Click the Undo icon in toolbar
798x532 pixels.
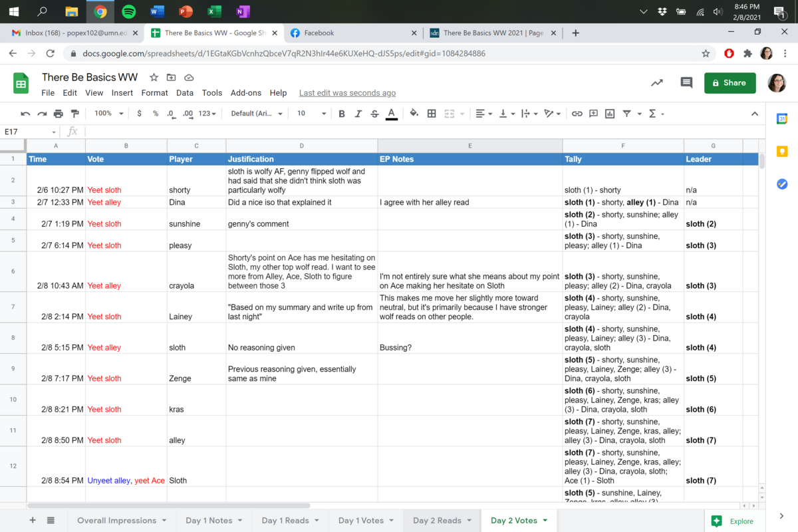point(25,114)
